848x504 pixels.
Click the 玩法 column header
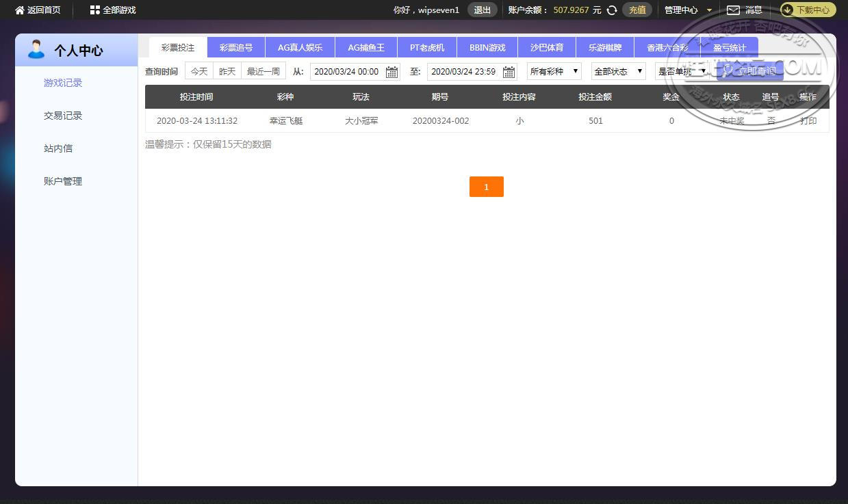(361, 97)
